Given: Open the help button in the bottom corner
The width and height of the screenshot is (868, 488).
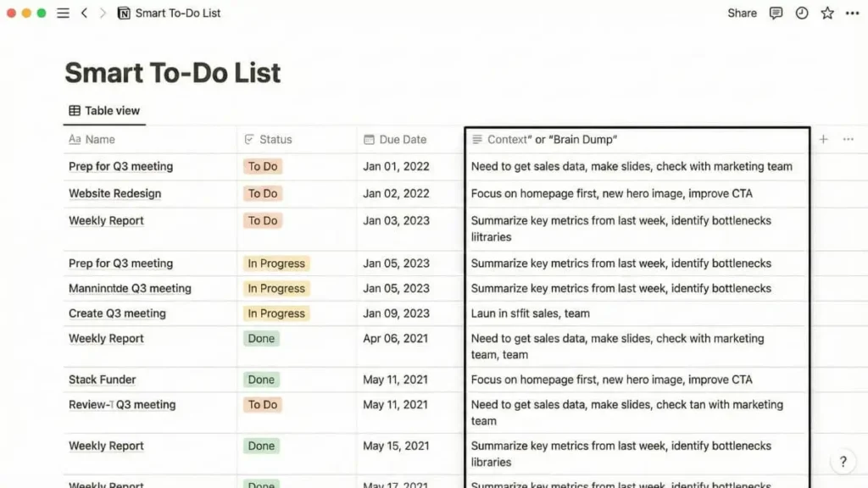Looking at the screenshot, I should 843,462.
